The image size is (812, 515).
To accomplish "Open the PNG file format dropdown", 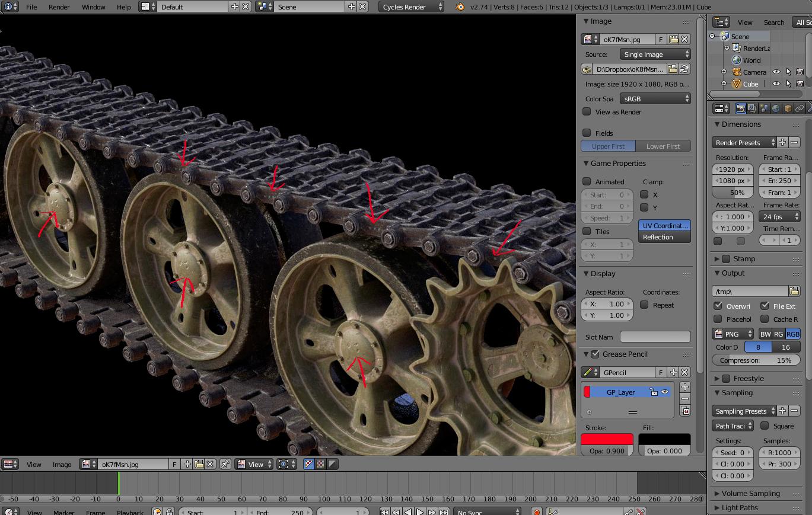I will click(x=733, y=334).
